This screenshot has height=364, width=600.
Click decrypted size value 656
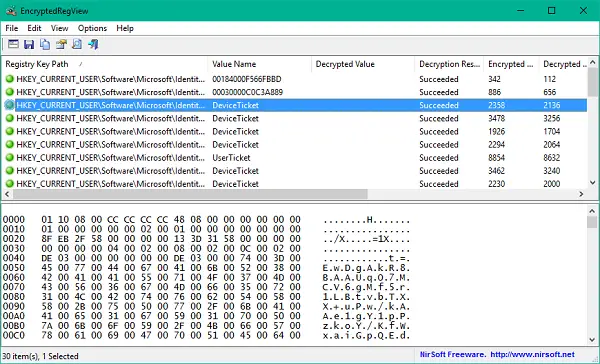549,92
